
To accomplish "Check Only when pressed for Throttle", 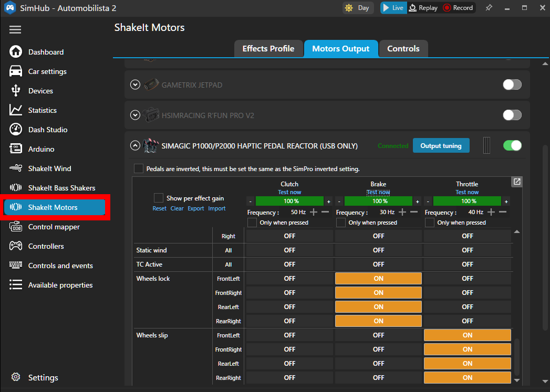I will point(429,223).
